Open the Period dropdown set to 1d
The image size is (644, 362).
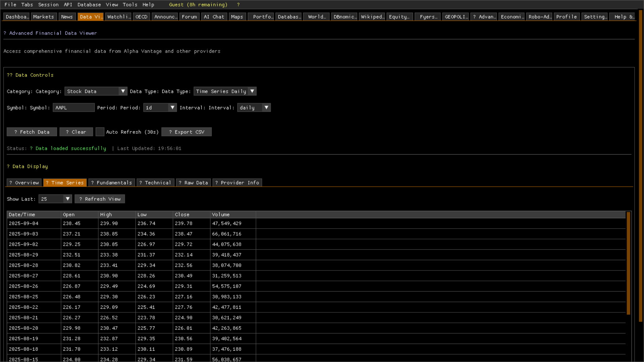coord(160,108)
